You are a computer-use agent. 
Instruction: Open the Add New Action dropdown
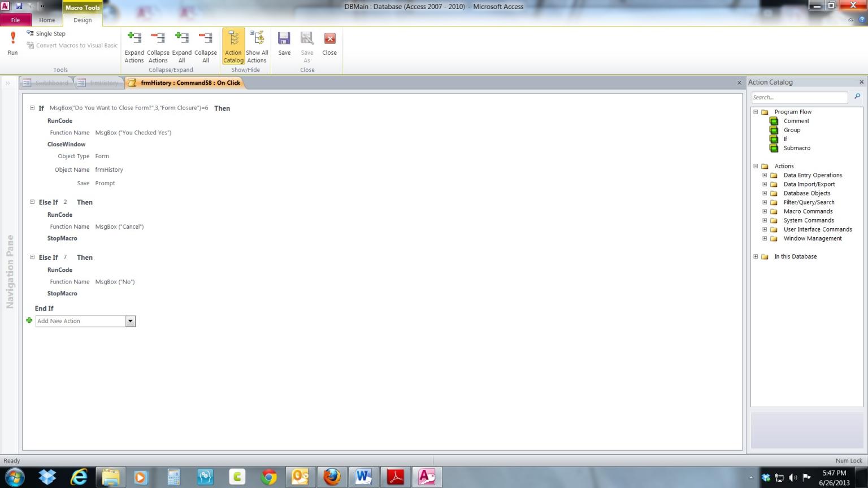(131, 321)
